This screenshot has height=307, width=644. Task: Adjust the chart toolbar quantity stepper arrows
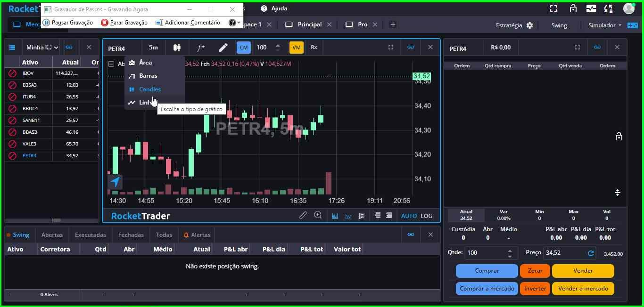[x=278, y=48]
